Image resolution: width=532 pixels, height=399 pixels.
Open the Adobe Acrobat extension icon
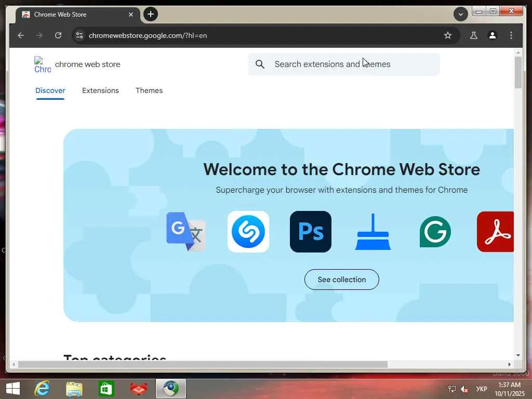[x=495, y=232]
